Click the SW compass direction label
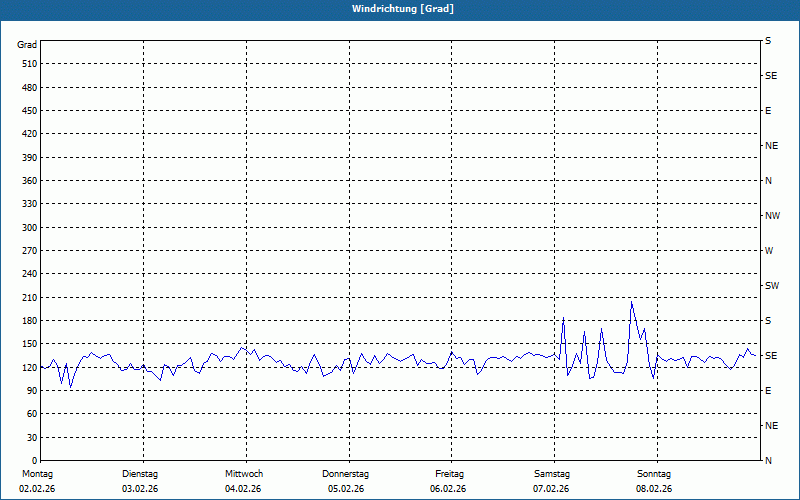The height and width of the screenshot is (500, 800). click(x=771, y=286)
